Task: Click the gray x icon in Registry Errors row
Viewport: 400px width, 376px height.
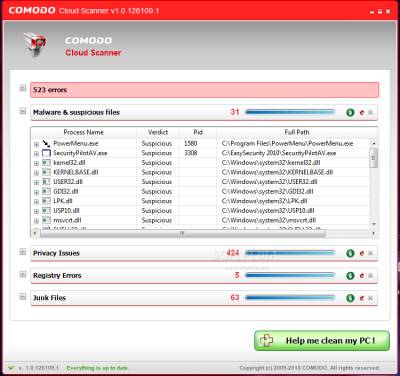Action: pyautogui.click(x=370, y=276)
